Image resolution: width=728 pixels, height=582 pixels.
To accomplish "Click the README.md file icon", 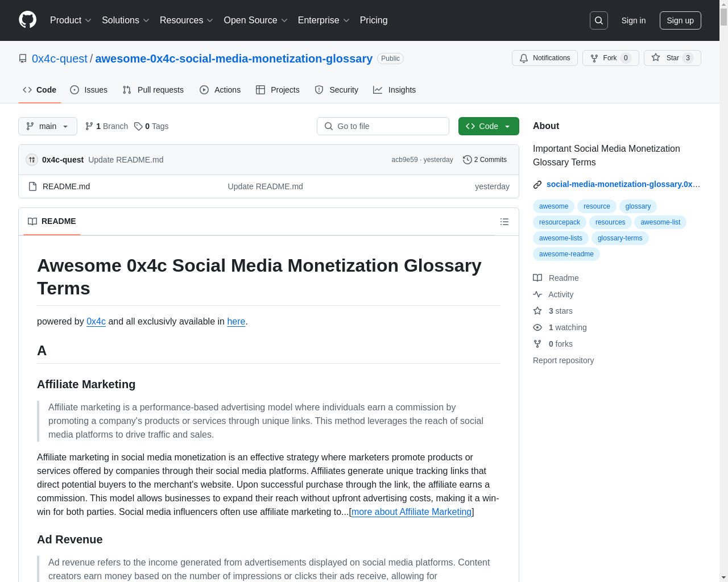I will point(33,186).
